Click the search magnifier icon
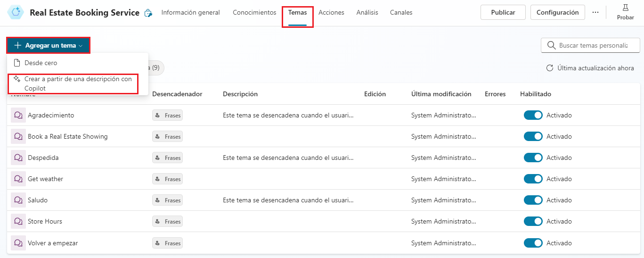The height and width of the screenshot is (258, 644). click(551, 46)
